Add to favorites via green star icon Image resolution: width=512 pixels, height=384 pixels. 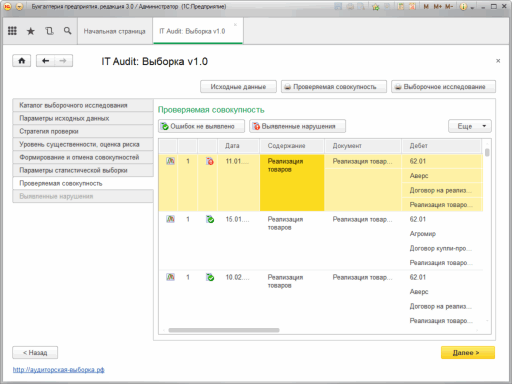(376, 6)
